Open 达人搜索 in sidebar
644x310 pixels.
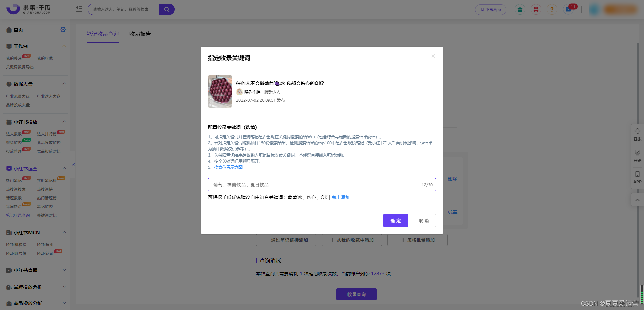click(14, 134)
